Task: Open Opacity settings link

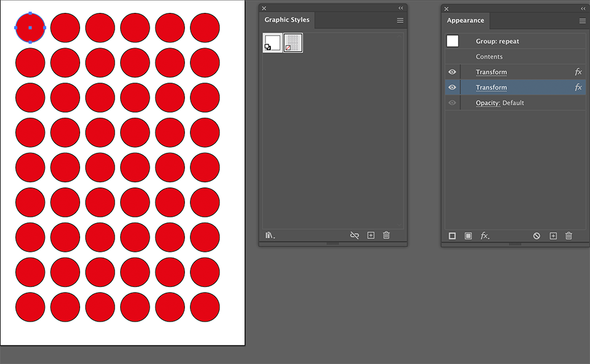Action: click(x=488, y=103)
